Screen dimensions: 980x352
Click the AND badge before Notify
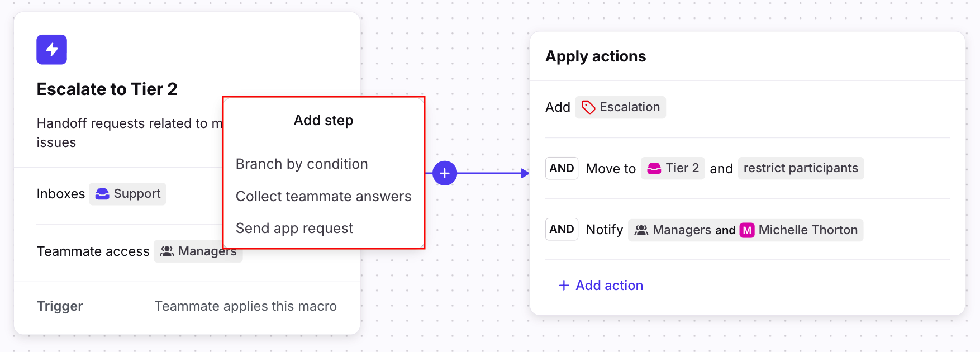(562, 229)
